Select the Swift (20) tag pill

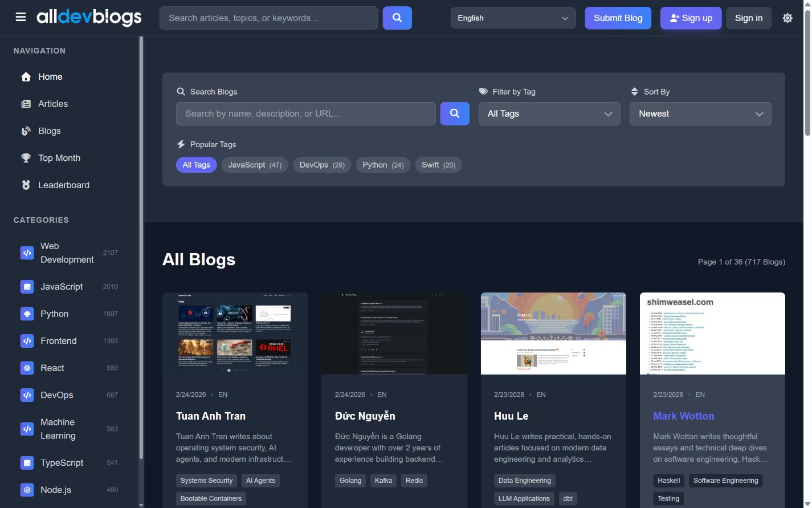coord(438,165)
